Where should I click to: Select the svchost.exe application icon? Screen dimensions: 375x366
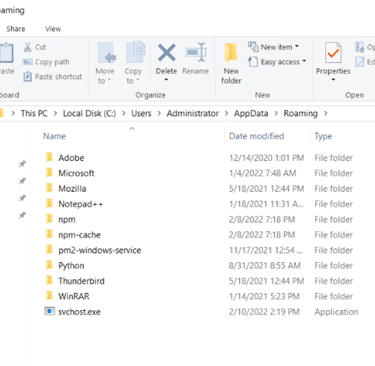[50, 311]
